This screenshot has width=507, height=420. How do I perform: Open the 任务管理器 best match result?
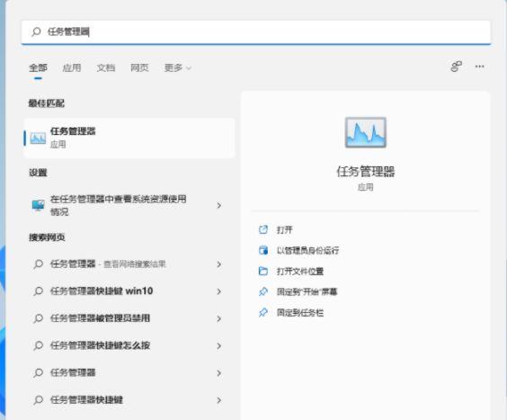coord(129,138)
